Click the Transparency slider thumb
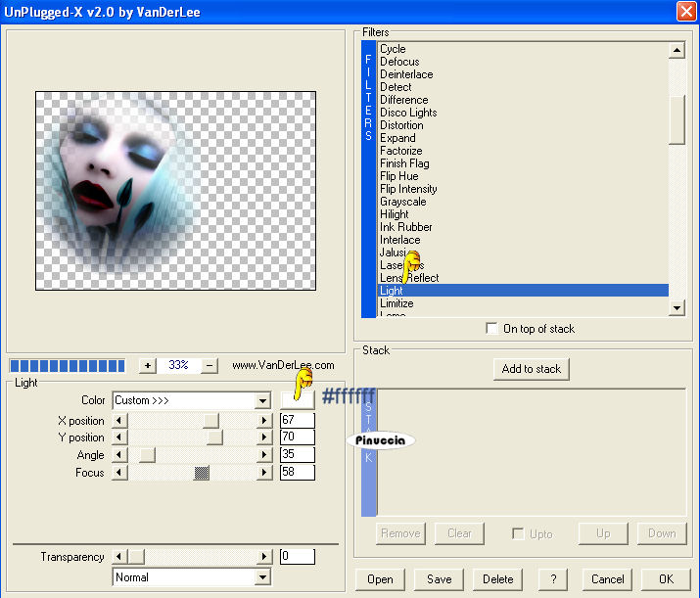The width and height of the screenshot is (700, 598). coord(137,557)
